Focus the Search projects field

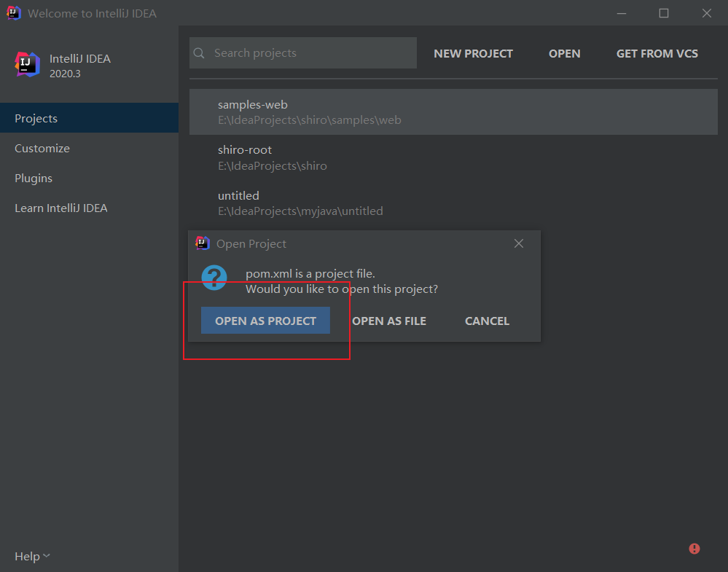pos(310,53)
